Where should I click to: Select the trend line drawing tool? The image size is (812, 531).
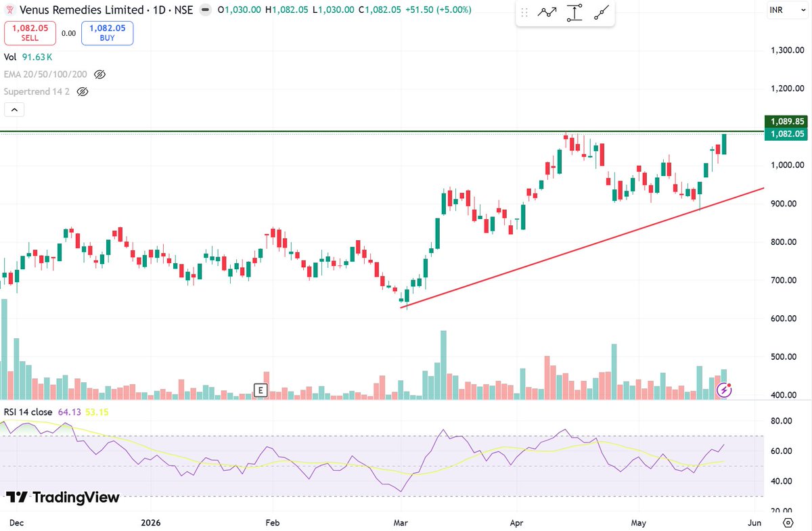[600, 13]
